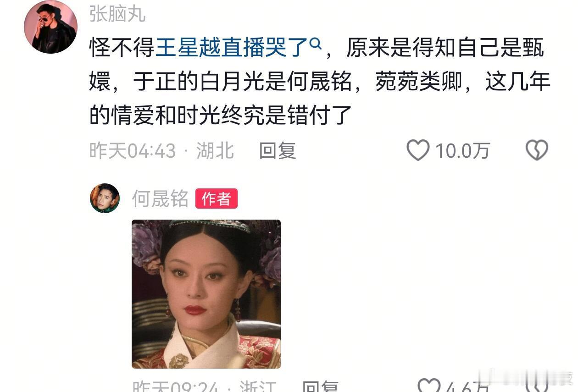This screenshot has width=578, height=392.
Task: Click 回复 under 何晟铭's image reply
Action: point(320,386)
